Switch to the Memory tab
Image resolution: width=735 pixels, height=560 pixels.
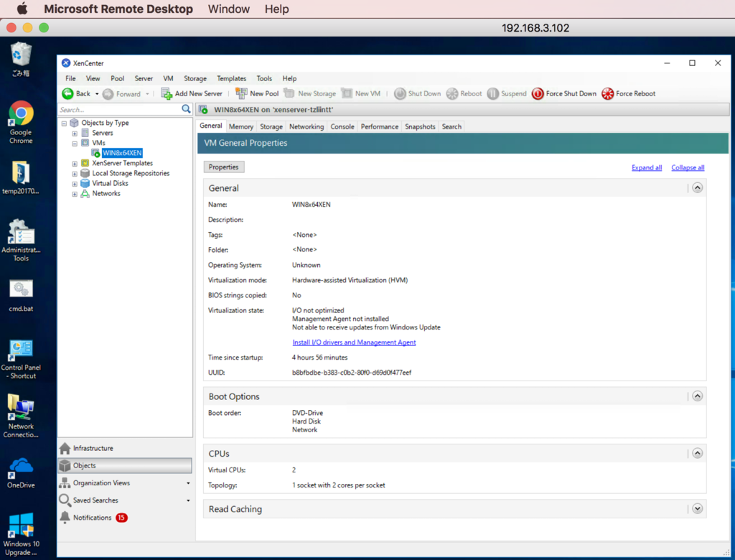coord(241,126)
